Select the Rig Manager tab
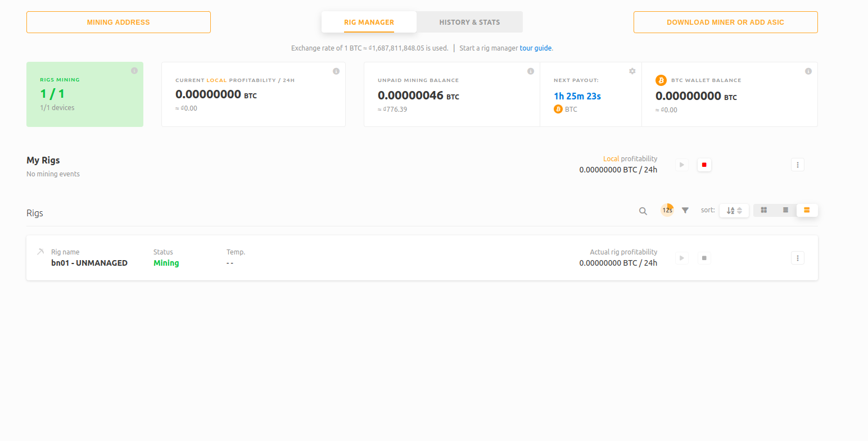 tap(369, 22)
